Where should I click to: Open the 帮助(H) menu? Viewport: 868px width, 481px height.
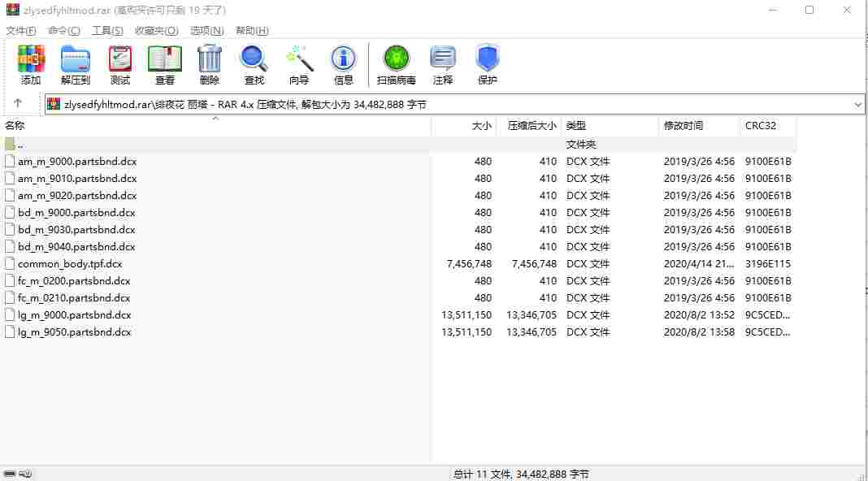[252, 30]
